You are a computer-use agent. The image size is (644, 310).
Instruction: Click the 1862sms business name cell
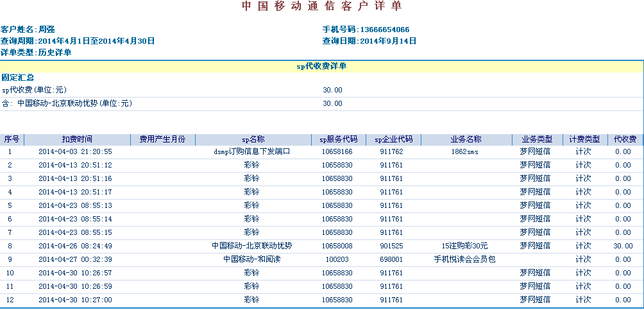pyautogui.click(x=465, y=152)
